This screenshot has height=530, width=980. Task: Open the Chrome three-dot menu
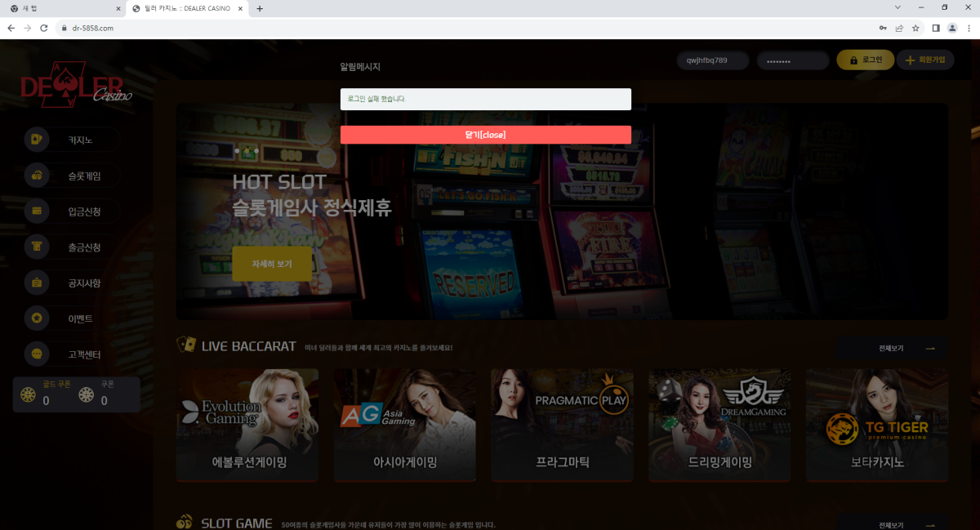coord(968,28)
